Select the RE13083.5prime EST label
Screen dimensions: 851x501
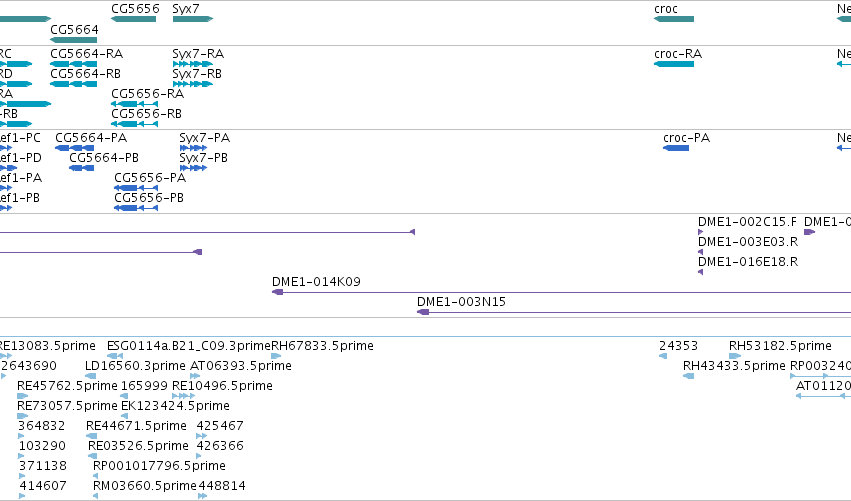(x=47, y=346)
